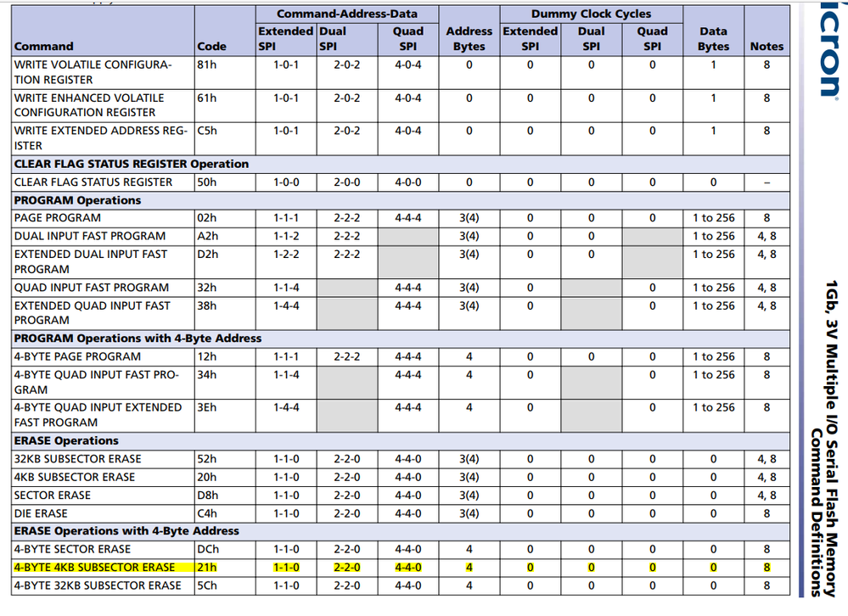The height and width of the screenshot is (616, 848).
Task: Click the 2-0-0 Dual SPI value
Action: pos(346,182)
